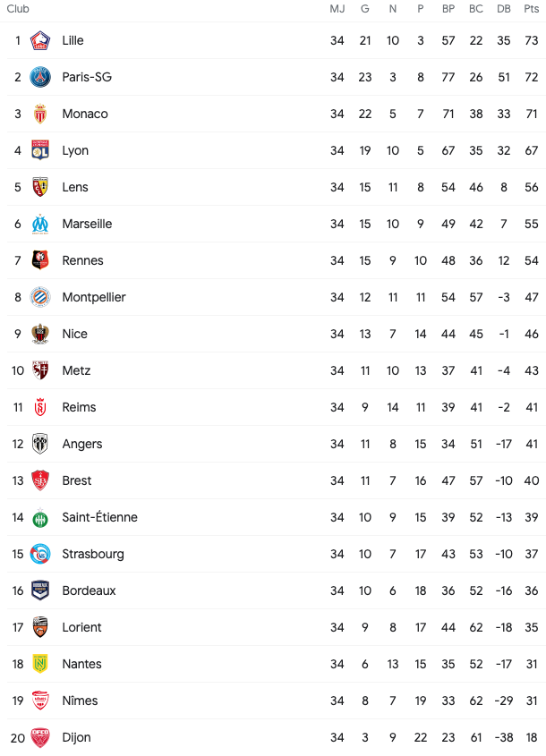Click the MJ column header
This screenshot has width=546, height=756.
pyautogui.click(x=337, y=9)
